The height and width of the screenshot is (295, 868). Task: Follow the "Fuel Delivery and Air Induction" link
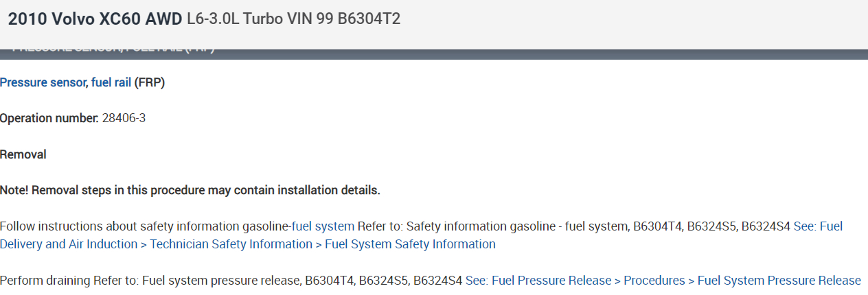[x=69, y=244]
